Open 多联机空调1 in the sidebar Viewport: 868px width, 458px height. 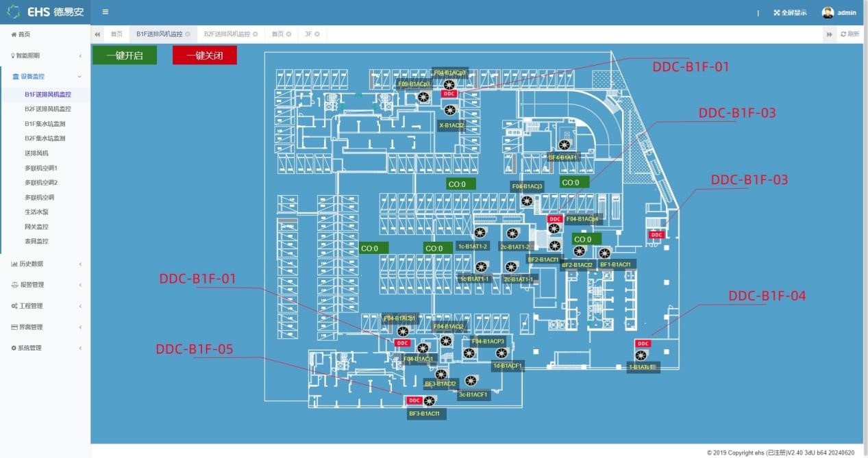[41, 168]
